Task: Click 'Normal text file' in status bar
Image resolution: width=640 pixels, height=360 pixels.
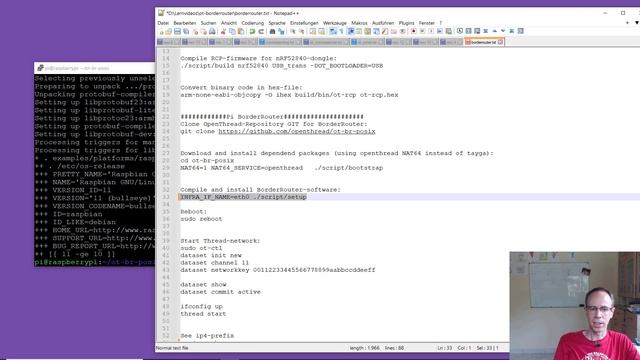Action: pyautogui.click(x=172, y=348)
